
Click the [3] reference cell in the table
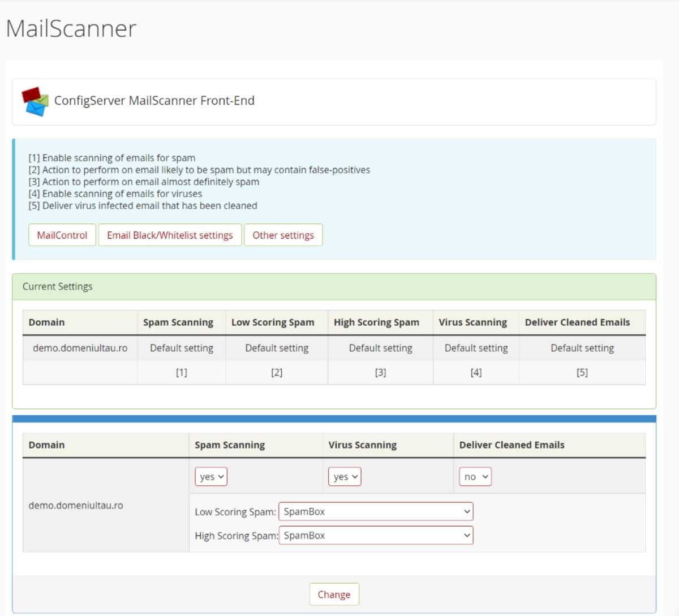pyautogui.click(x=381, y=372)
